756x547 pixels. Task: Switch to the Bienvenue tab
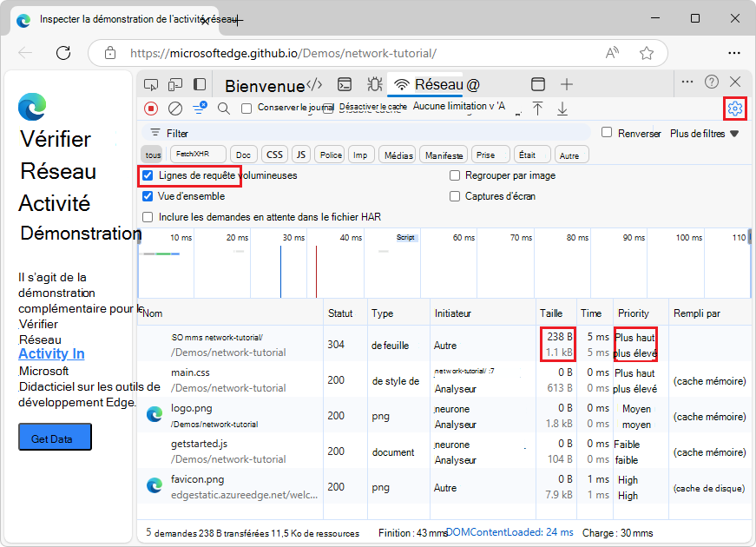[264, 85]
